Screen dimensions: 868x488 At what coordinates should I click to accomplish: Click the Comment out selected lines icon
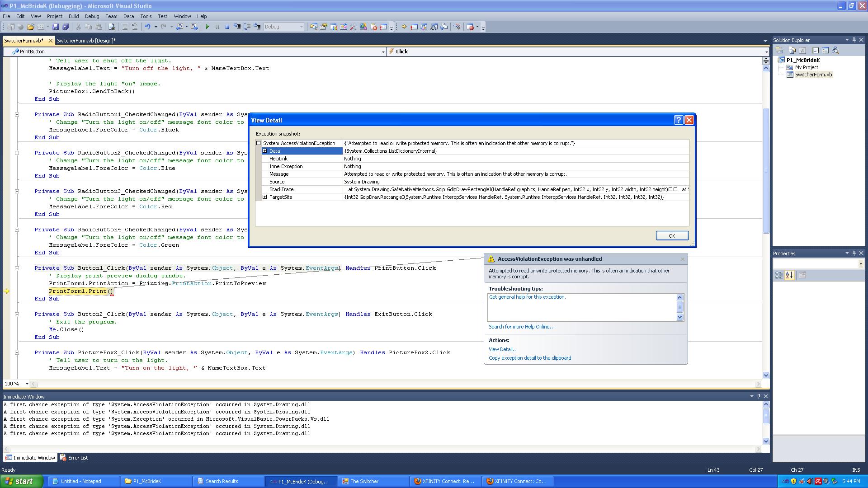coord(125,27)
